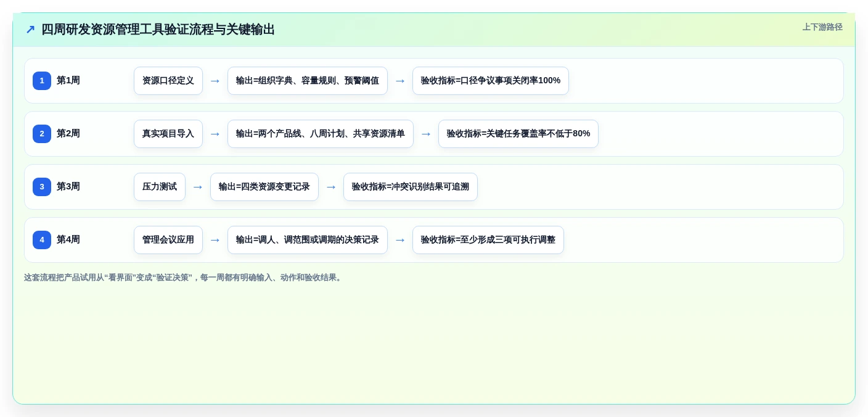Click the footnote starting 这套流程把产品试用
The width and height of the screenshot is (868, 417).
tap(183, 278)
